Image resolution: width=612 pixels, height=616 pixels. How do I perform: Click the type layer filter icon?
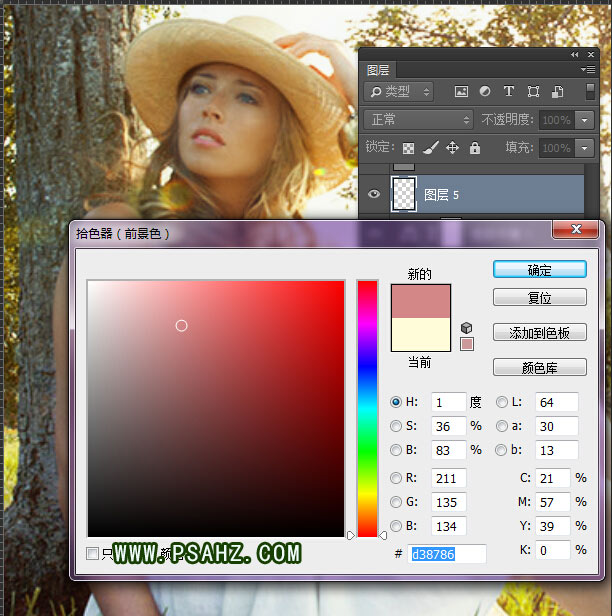pyautogui.click(x=508, y=91)
